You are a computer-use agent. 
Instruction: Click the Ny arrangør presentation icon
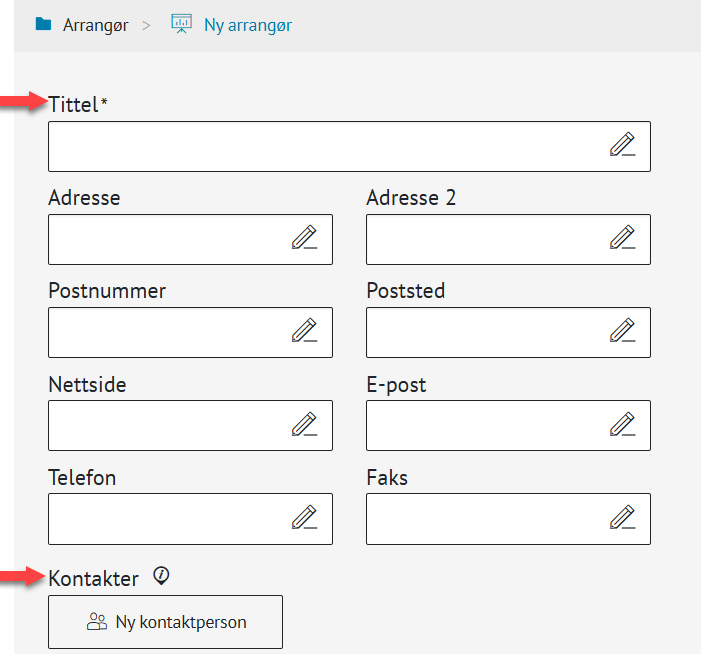[x=181, y=25]
